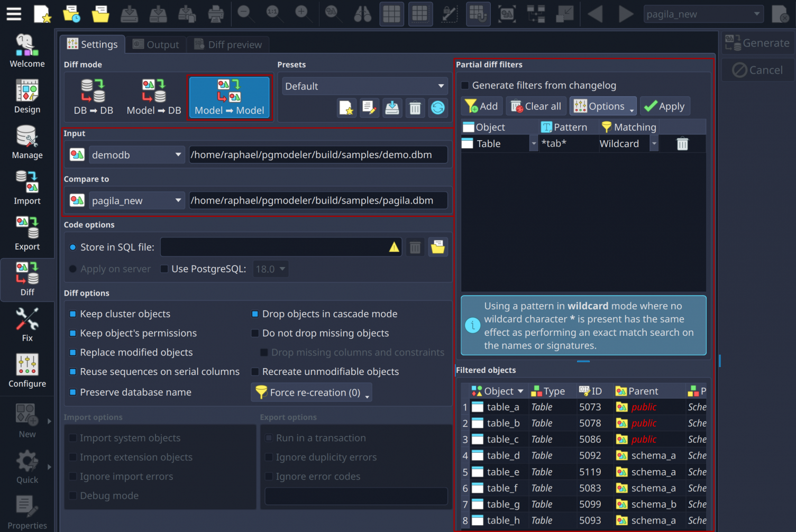Click the Manage database icon
Viewport: 796px width, 532px height.
pyautogui.click(x=27, y=142)
